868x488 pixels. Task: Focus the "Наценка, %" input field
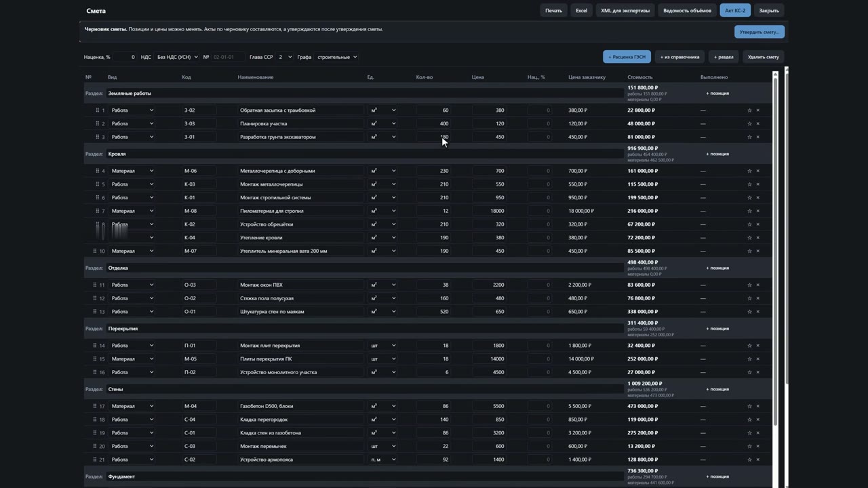point(125,57)
